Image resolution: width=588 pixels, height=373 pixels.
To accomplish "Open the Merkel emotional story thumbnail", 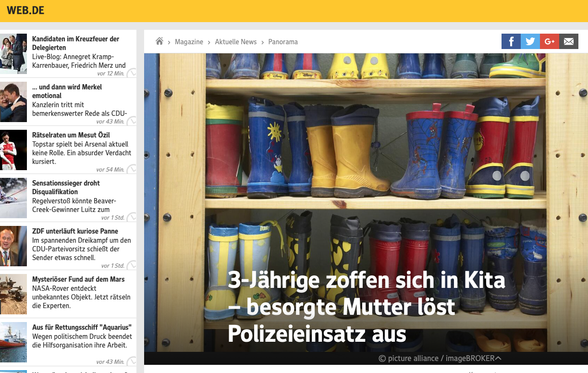I will [x=13, y=102].
